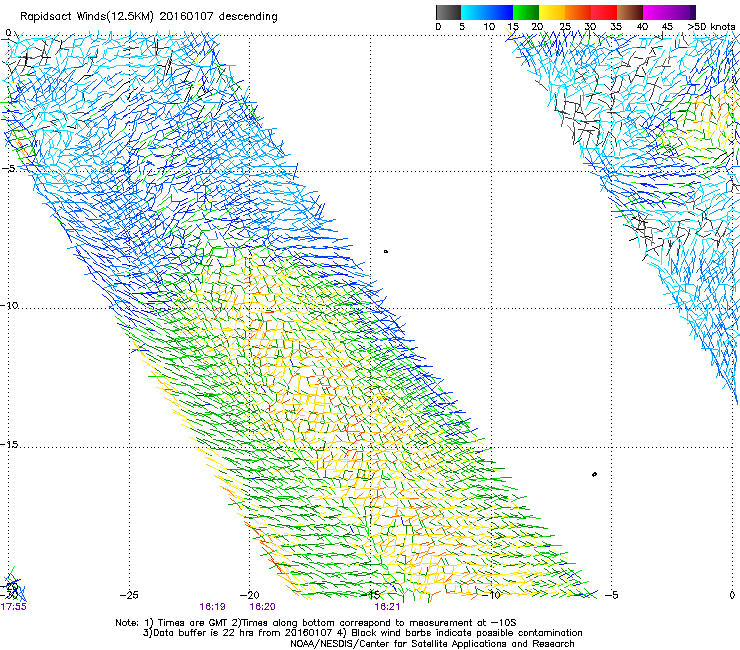Select the yellow 20–25 knots color segment
740x650 pixels.
(552, 12)
